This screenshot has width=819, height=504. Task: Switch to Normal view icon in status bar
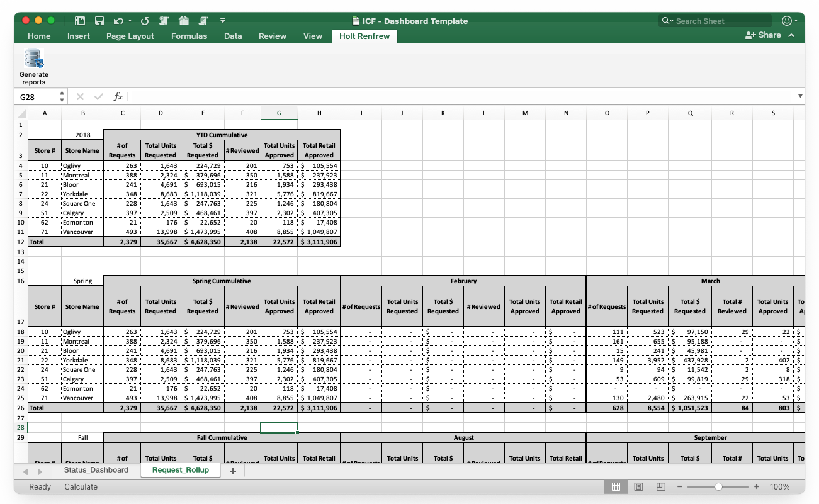point(616,487)
